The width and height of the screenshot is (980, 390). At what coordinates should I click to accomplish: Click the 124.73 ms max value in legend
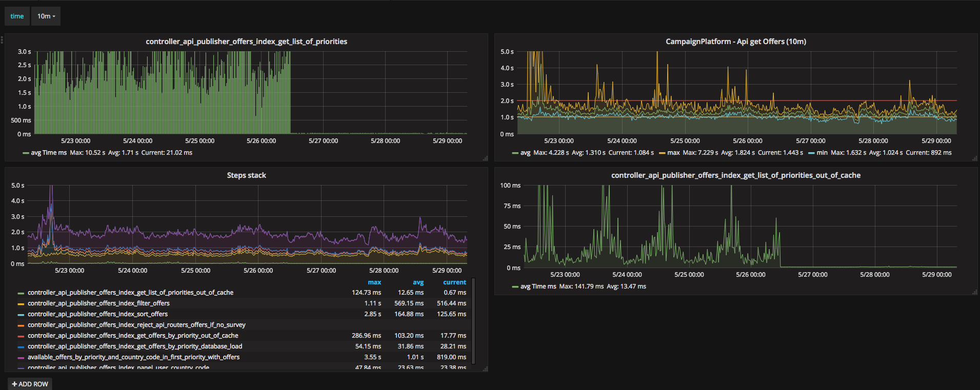(x=366, y=293)
